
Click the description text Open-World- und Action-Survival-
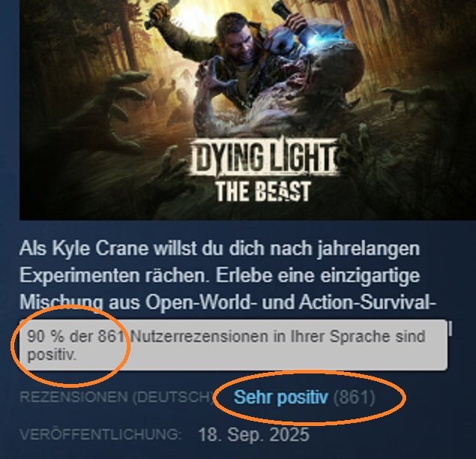(x=291, y=302)
